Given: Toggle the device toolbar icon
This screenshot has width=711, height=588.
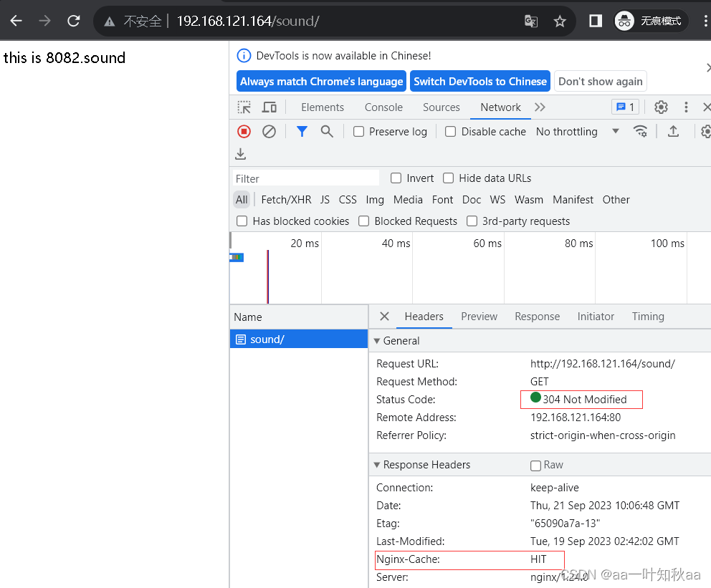Looking at the screenshot, I should [269, 107].
